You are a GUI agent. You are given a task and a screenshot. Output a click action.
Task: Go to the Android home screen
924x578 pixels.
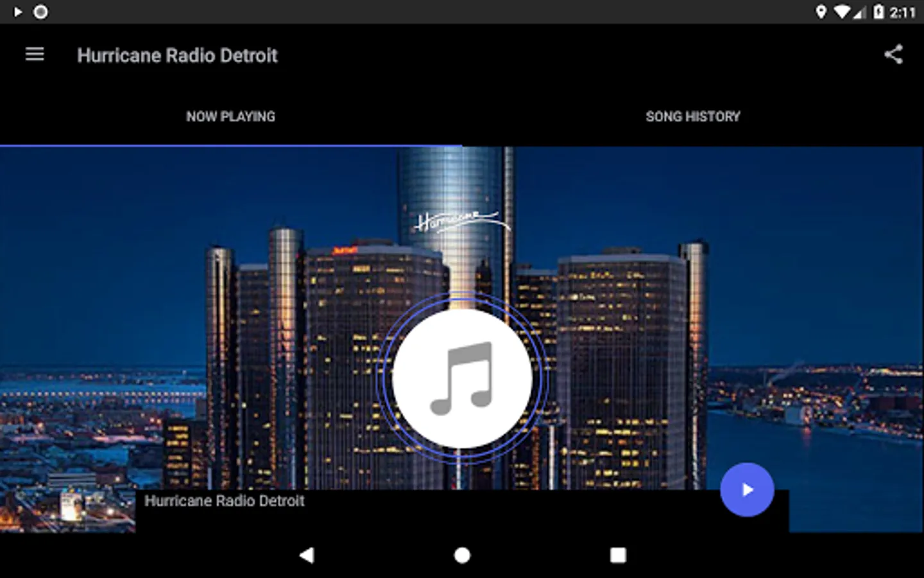pyautogui.click(x=462, y=555)
